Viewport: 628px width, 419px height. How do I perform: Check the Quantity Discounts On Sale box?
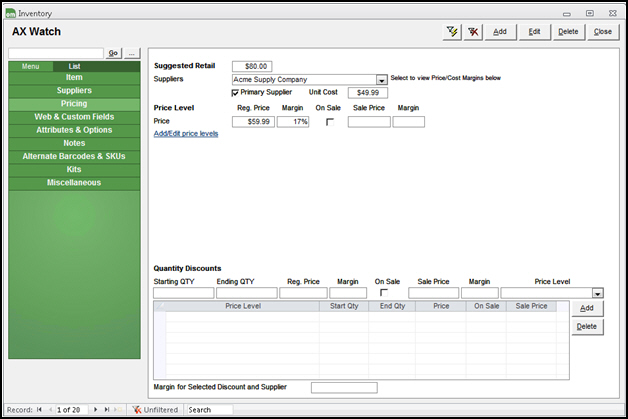coord(384,292)
